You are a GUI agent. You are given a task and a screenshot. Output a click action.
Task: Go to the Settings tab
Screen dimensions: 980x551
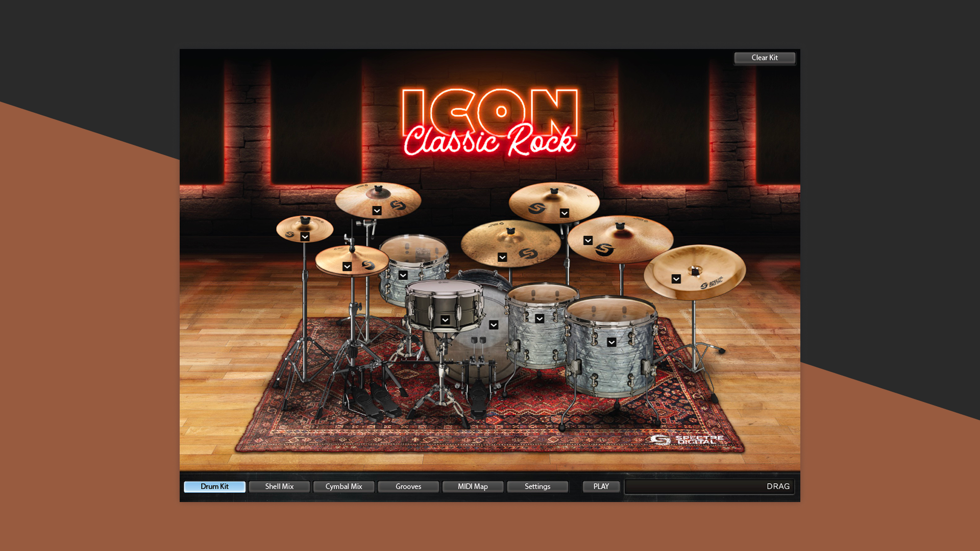pos(537,487)
